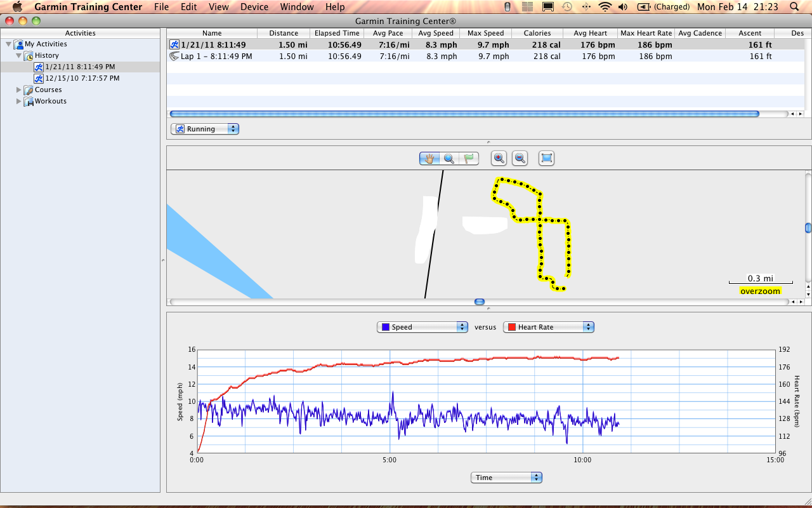Select the magnifier zoom tool on the map
This screenshot has width=812, height=508.
[449, 159]
